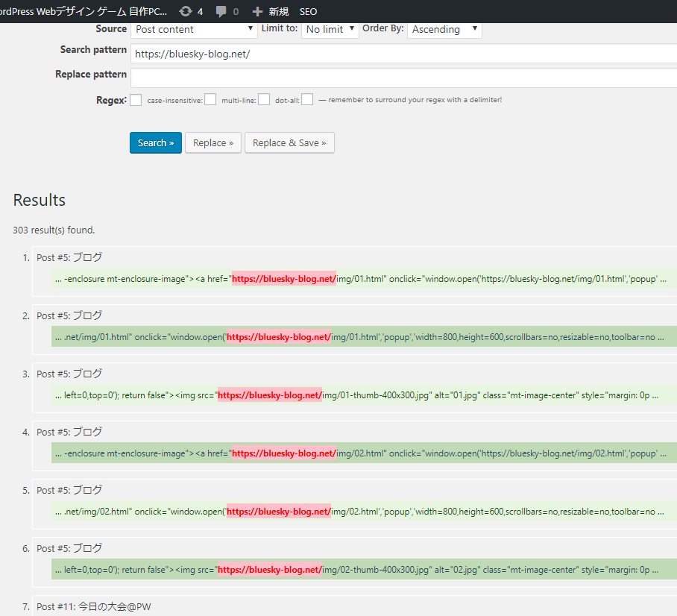The image size is (677, 616).
Task: Toggle the dot-all checkbox
Action: pos(307,99)
